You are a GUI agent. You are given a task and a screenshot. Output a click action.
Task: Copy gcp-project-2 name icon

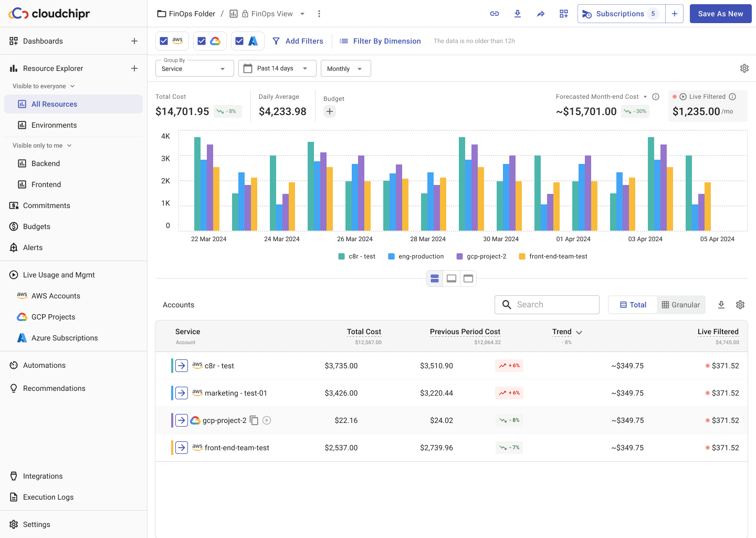pyautogui.click(x=254, y=420)
